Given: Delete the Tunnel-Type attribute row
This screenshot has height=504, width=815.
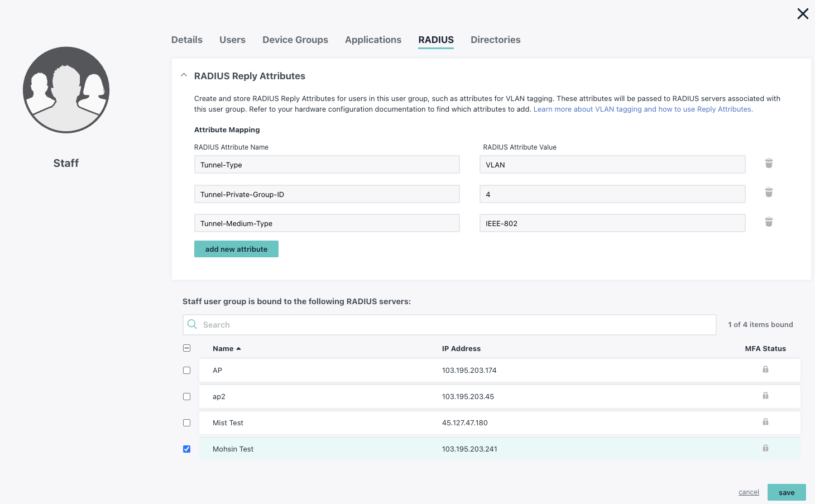Looking at the screenshot, I should pyautogui.click(x=769, y=164).
